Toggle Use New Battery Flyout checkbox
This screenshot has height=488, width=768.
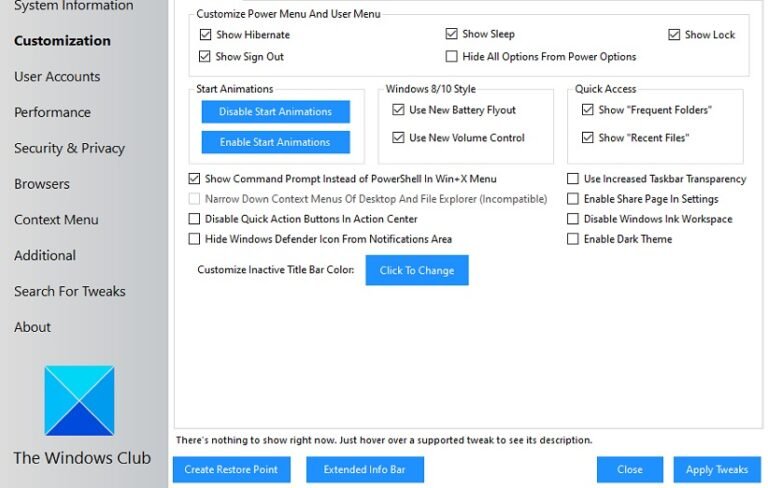(399, 110)
